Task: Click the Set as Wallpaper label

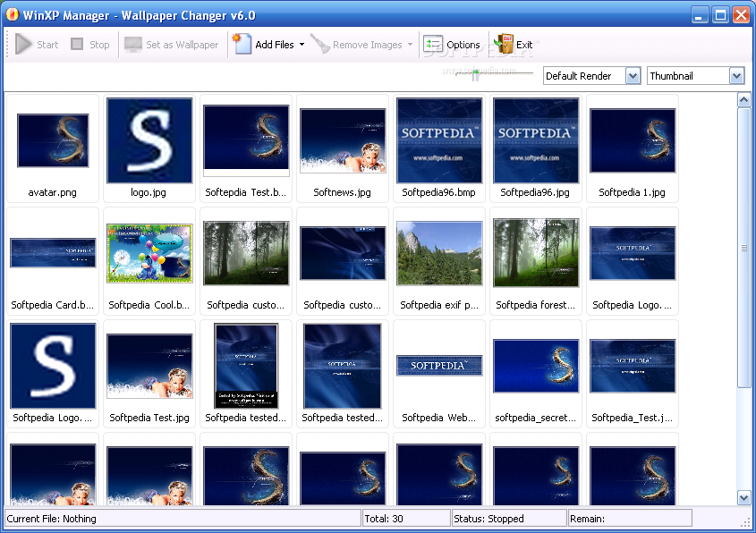Action: (x=182, y=45)
